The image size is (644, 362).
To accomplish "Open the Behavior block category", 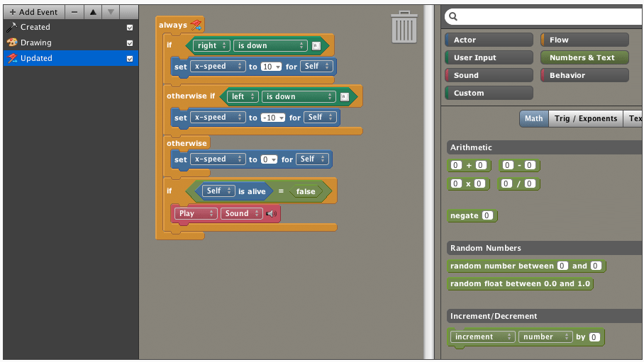I will click(x=585, y=75).
